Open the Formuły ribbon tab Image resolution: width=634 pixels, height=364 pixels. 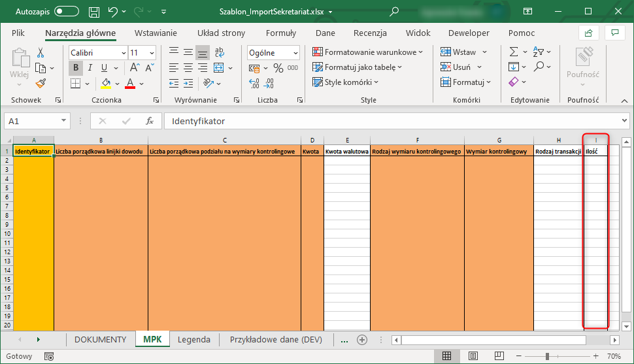point(281,33)
